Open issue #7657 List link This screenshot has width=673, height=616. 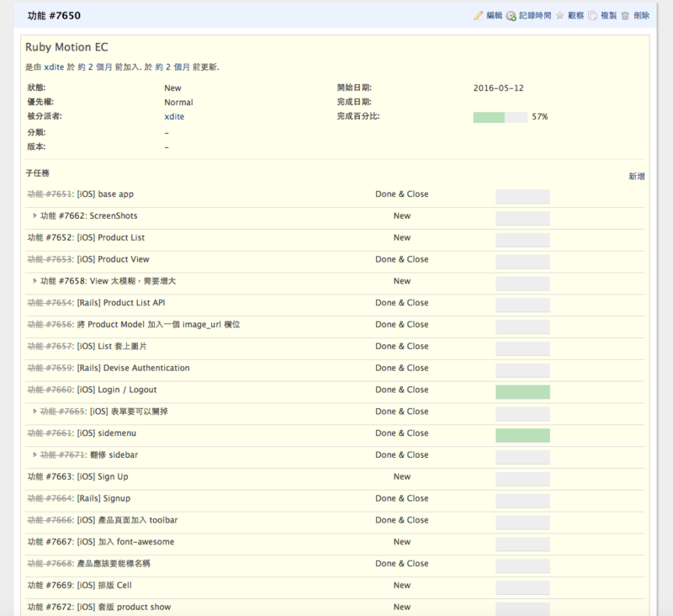pyautogui.click(x=50, y=347)
